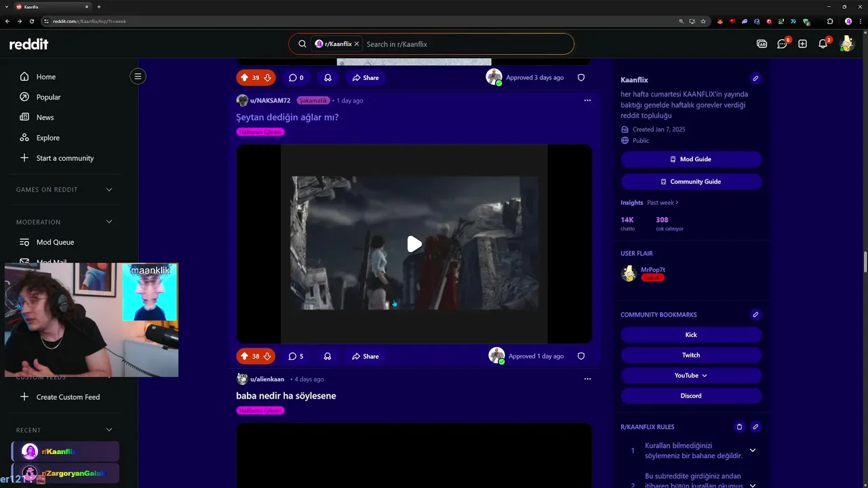Open mod shield on post approved 1 day ago
This screenshot has height=488, width=868.
(581, 357)
